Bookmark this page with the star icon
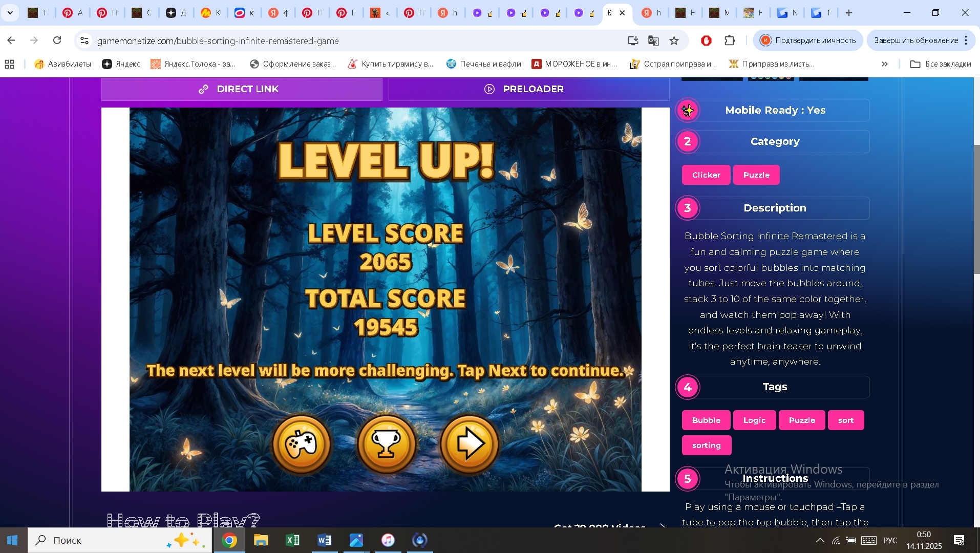 coord(674,40)
